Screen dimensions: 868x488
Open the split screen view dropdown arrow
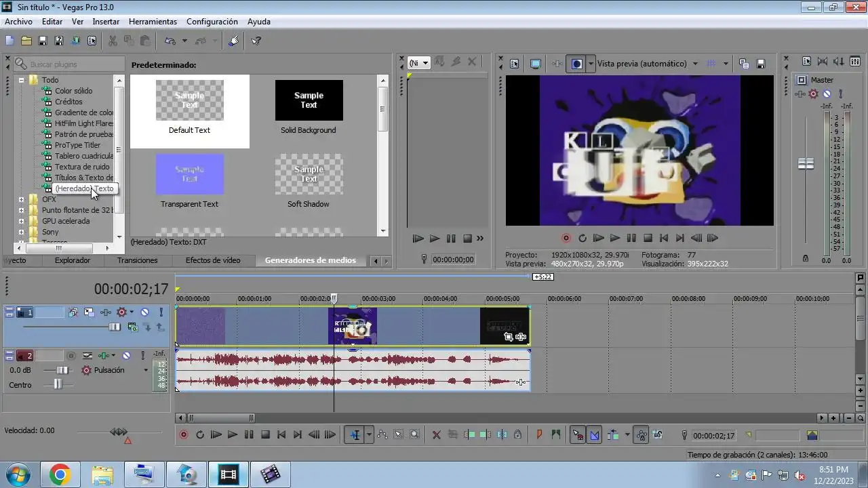591,64
